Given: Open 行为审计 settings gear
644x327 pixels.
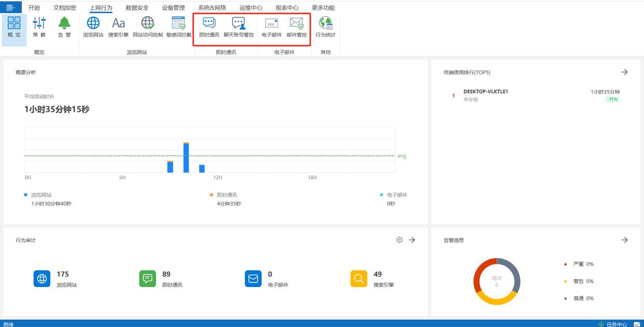Looking at the screenshot, I should (x=399, y=240).
